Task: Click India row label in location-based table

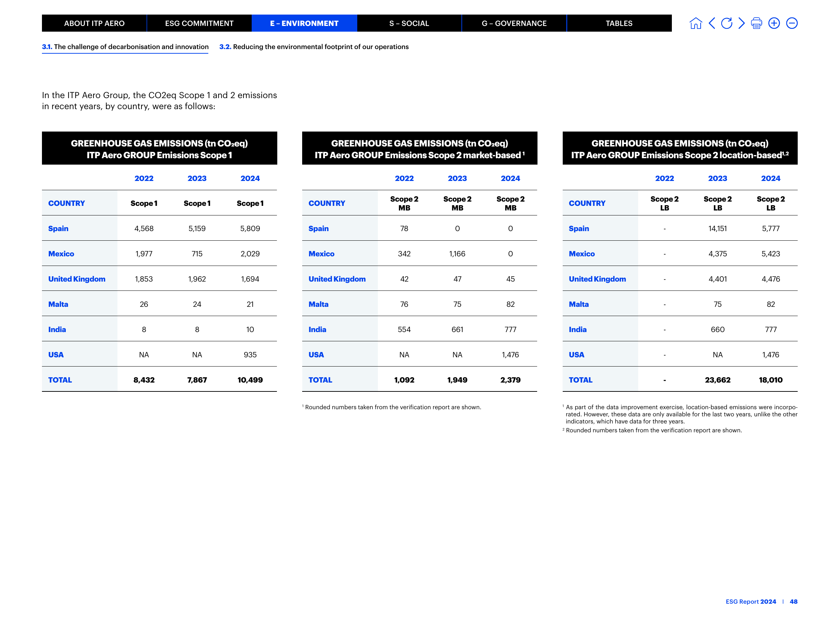Action: click(578, 329)
